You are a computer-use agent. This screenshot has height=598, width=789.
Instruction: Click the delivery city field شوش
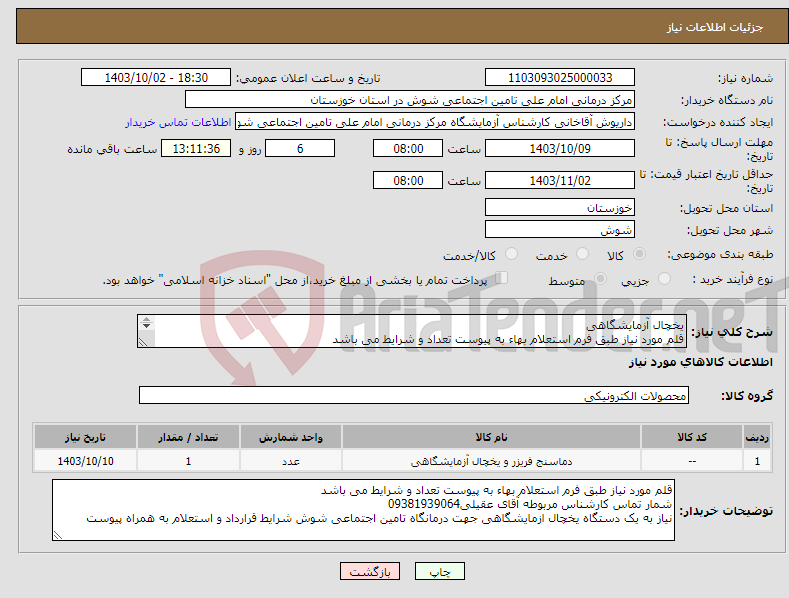click(560, 230)
